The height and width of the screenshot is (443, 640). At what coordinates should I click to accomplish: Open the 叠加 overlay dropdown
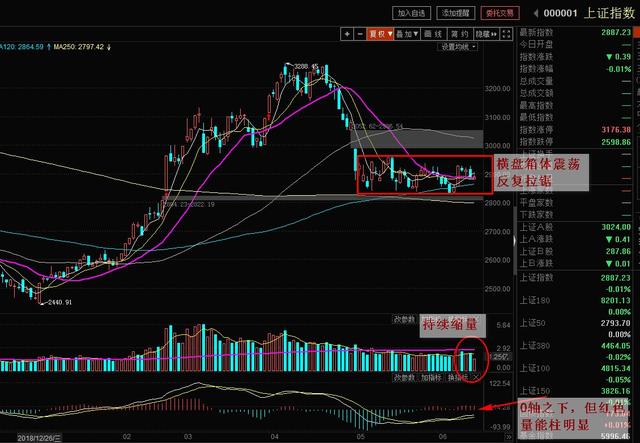(405, 33)
